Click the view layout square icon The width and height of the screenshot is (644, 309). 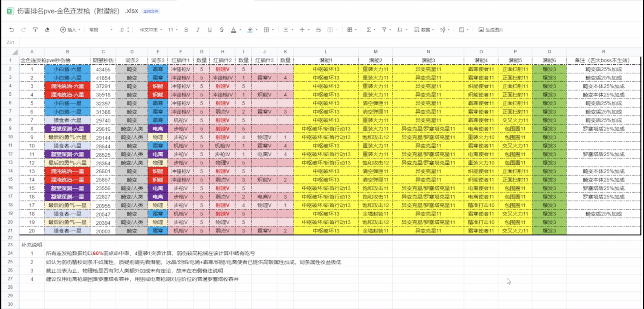[x=462, y=30]
